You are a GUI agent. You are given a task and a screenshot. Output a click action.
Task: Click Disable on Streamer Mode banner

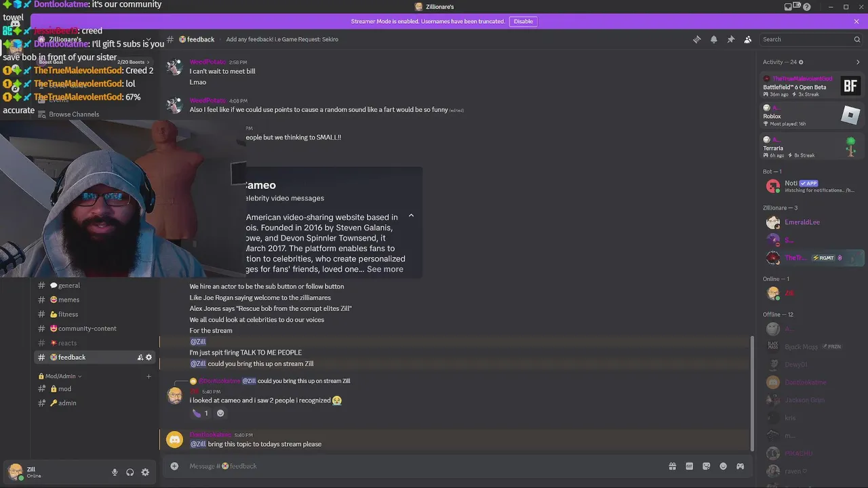[x=523, y=21]
